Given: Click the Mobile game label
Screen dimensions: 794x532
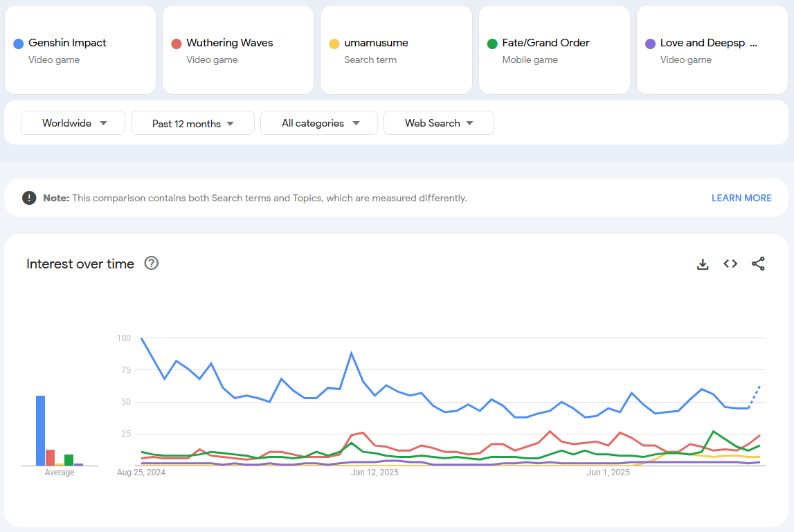Looking at the screenshot, I should pyautogui.click(x=530, y=59).
